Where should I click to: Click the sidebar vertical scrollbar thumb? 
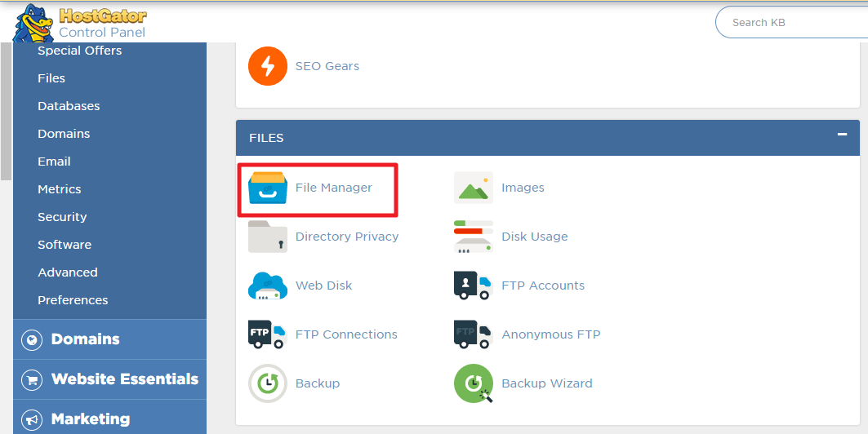pos(6,112)
